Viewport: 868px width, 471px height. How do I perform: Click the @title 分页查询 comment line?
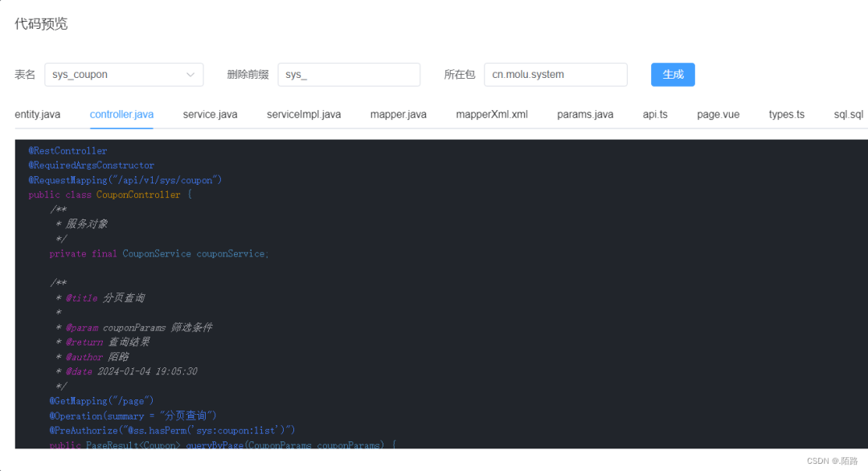(100, 297)
